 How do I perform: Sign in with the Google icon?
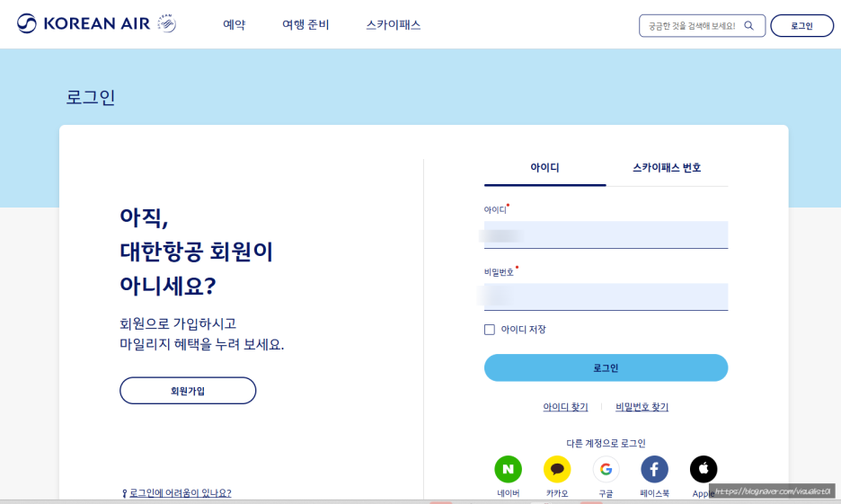point(606,469)
